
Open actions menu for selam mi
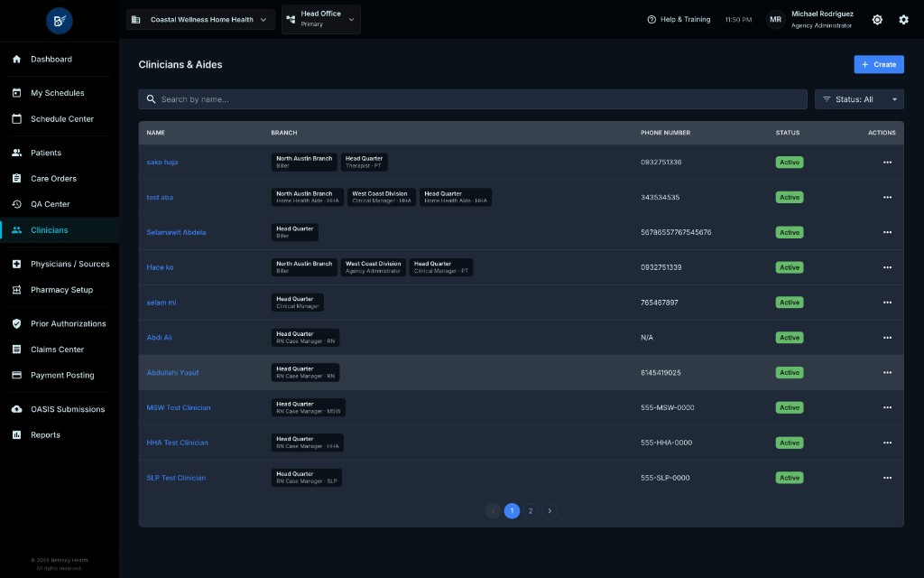887,303
